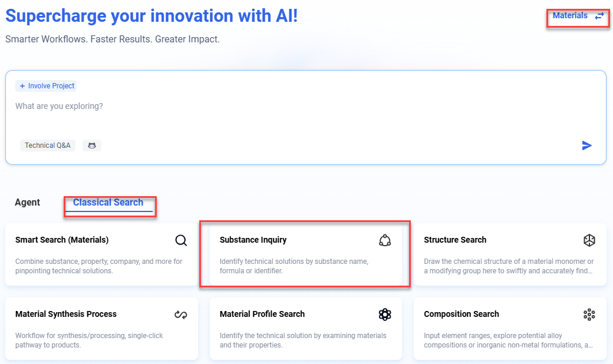Image resolution: width=613 pixels, height=364 pixels.
Task: Open the Smart Search (Materials) title
Action: click(62, 240)
